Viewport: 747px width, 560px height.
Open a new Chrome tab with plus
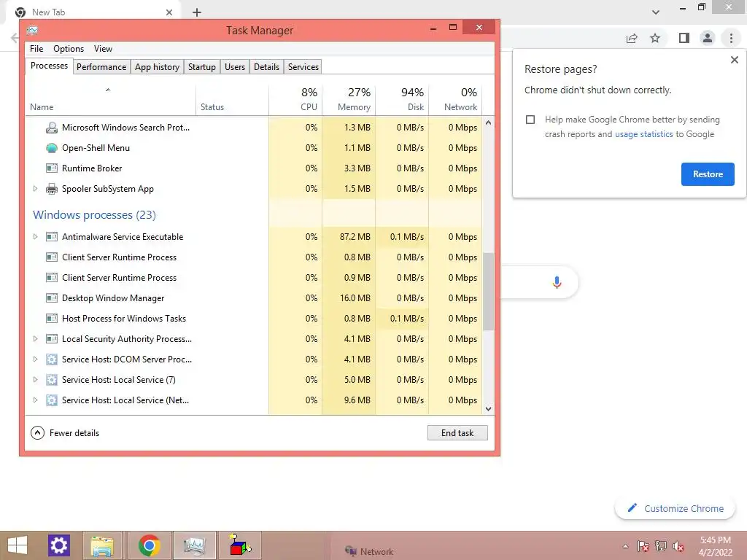pos(197,12)
